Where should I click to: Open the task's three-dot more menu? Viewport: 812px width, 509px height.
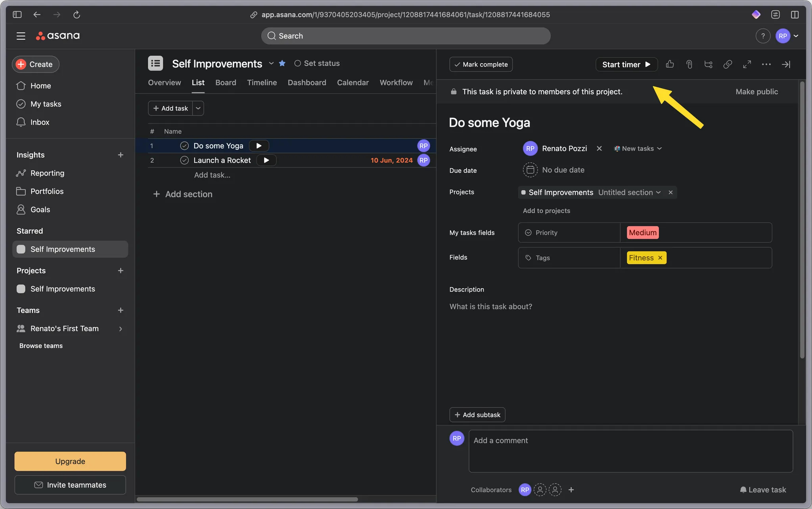pyautogui.click(x=766, y=64)
